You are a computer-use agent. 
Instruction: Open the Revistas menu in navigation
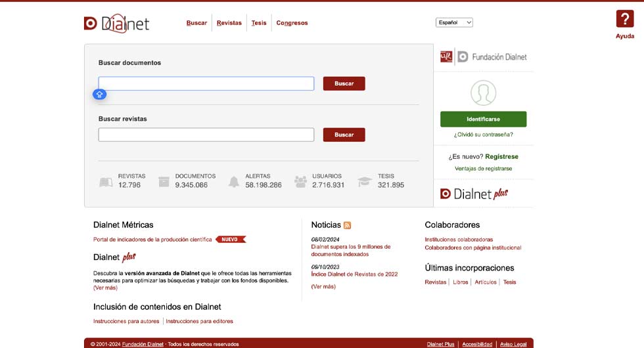point(229,23)
